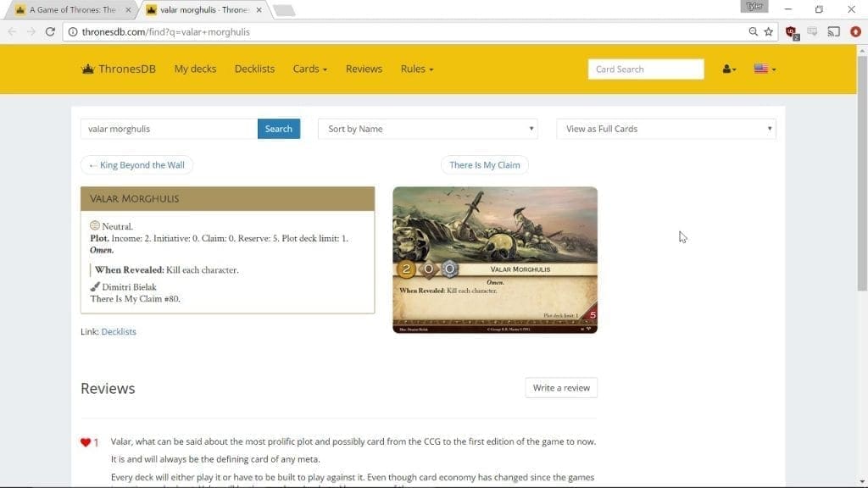Click the ThronesDB home text
This screenshot has height=488, width=868.
(127, 69)
